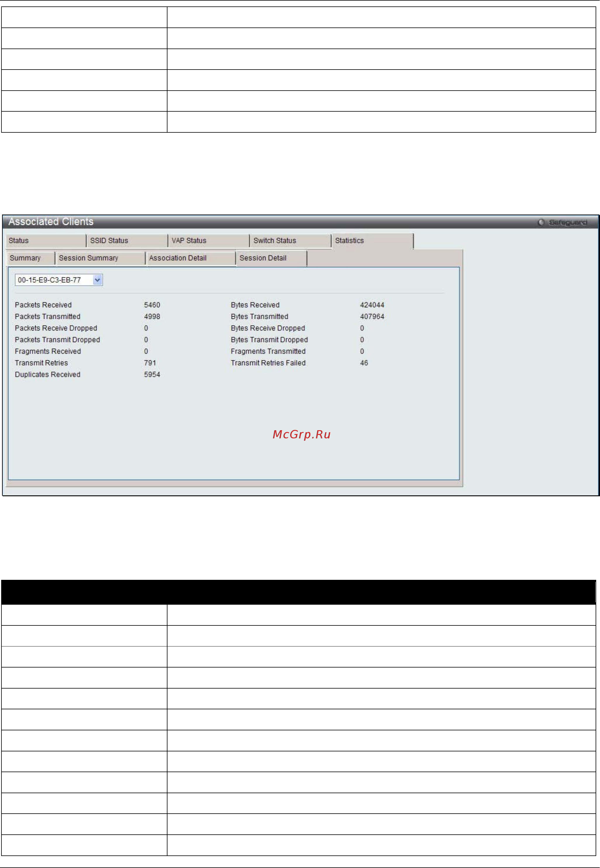
Task: Open the MAC address dropdown arrow
Action: [97, 280]
